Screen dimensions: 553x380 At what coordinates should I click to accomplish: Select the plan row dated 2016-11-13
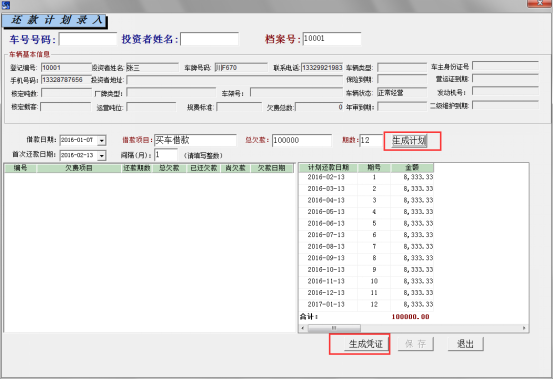click(366, 281)
